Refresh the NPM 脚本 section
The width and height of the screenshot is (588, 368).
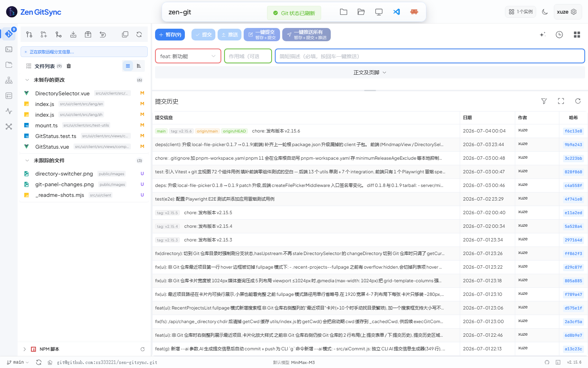click(143, 349)
